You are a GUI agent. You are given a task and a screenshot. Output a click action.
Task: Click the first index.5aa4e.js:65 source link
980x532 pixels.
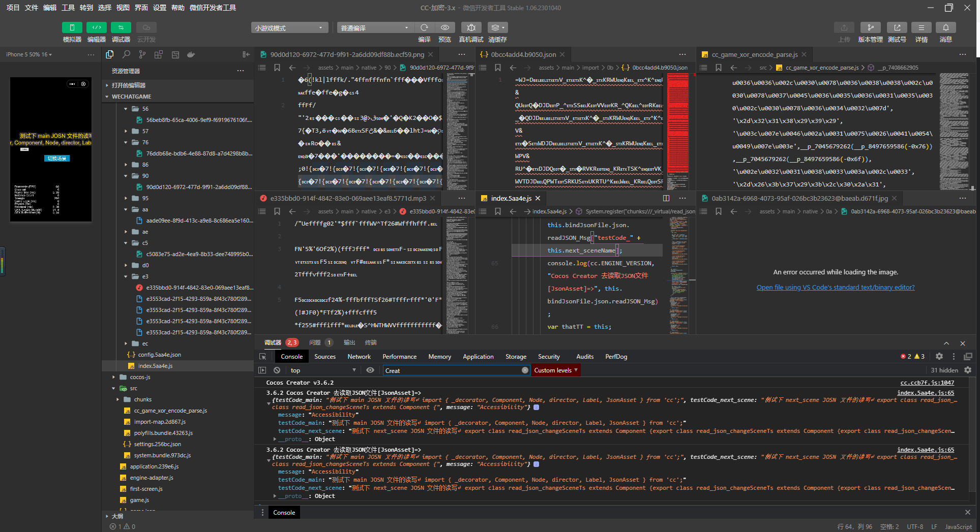pos(926,393)
